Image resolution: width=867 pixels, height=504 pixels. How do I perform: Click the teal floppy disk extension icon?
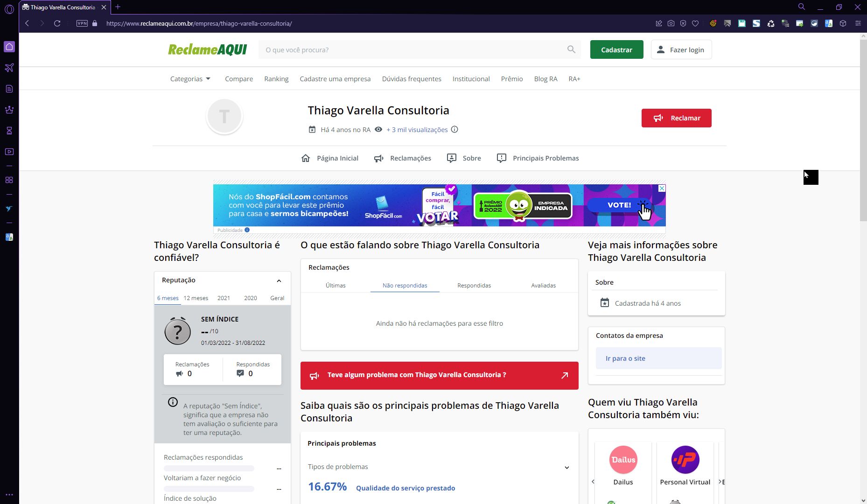click(x=742, y=23)
